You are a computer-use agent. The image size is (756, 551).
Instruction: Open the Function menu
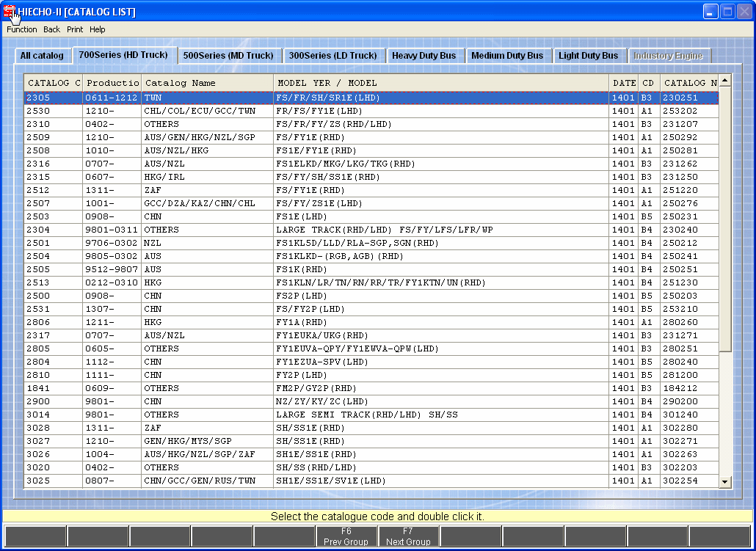click(22, 29)
